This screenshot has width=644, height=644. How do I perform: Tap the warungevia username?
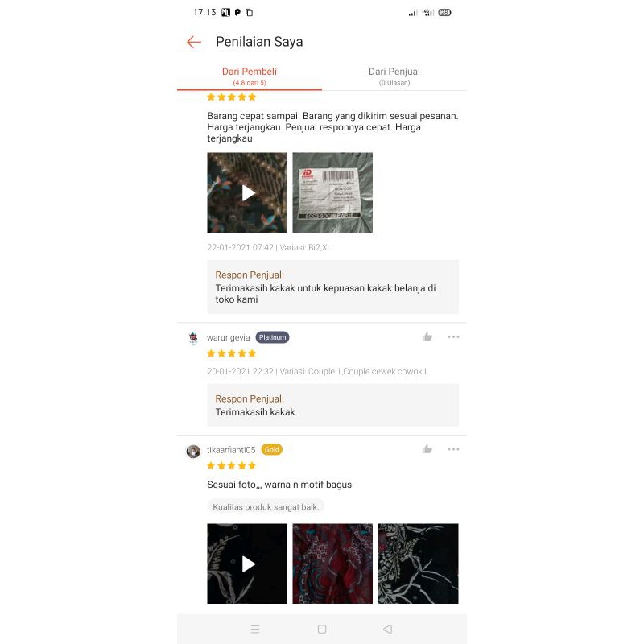pos(229,337)
